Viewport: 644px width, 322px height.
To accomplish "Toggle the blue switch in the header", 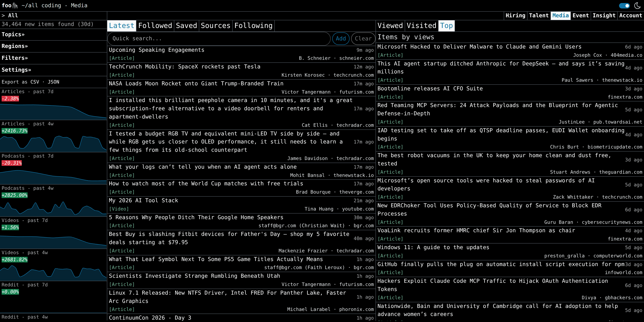I will pyautogui.click(x=624, y=5).
